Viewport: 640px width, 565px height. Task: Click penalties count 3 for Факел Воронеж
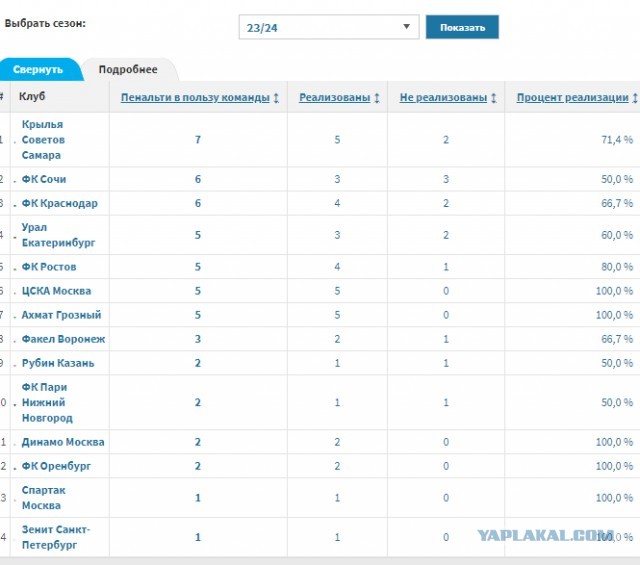pos(198,339)
